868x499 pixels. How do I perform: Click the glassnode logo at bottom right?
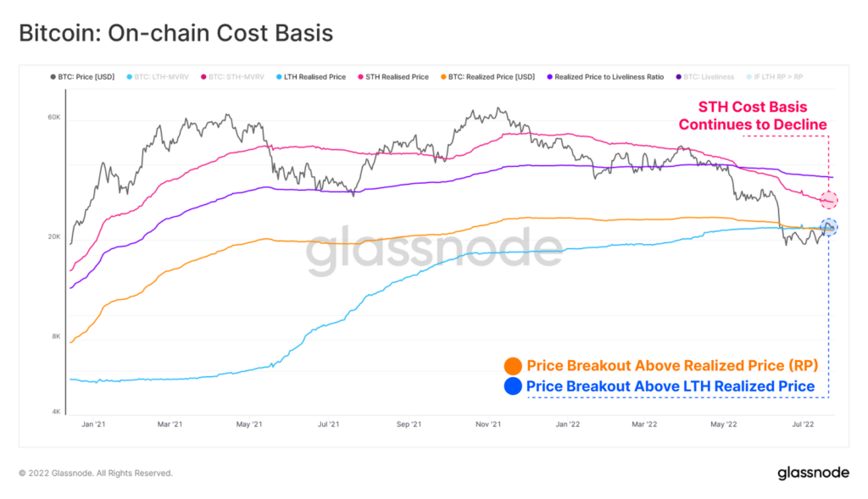click(813, 473)
